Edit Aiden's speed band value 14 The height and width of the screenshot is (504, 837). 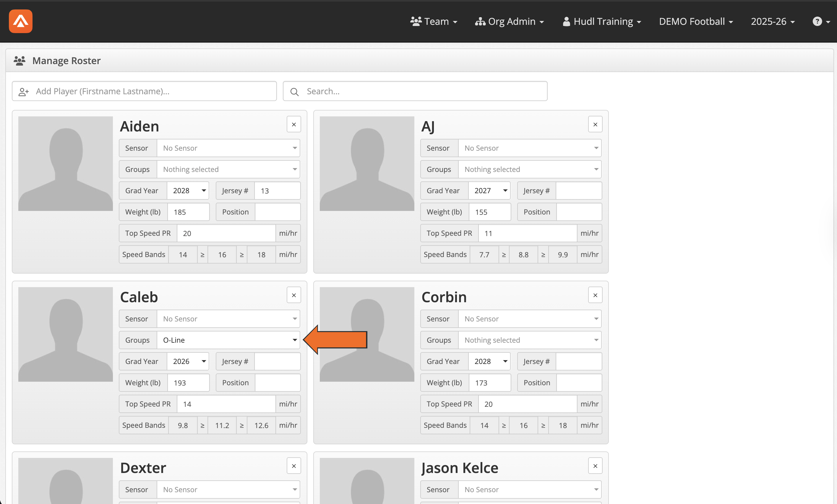pyautogui.click(x=183, y=255)
